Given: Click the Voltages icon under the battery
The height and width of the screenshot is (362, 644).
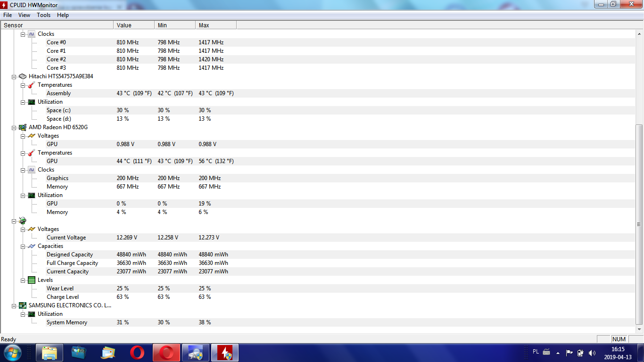Looking at the screenshot, I should pos(32,229).
